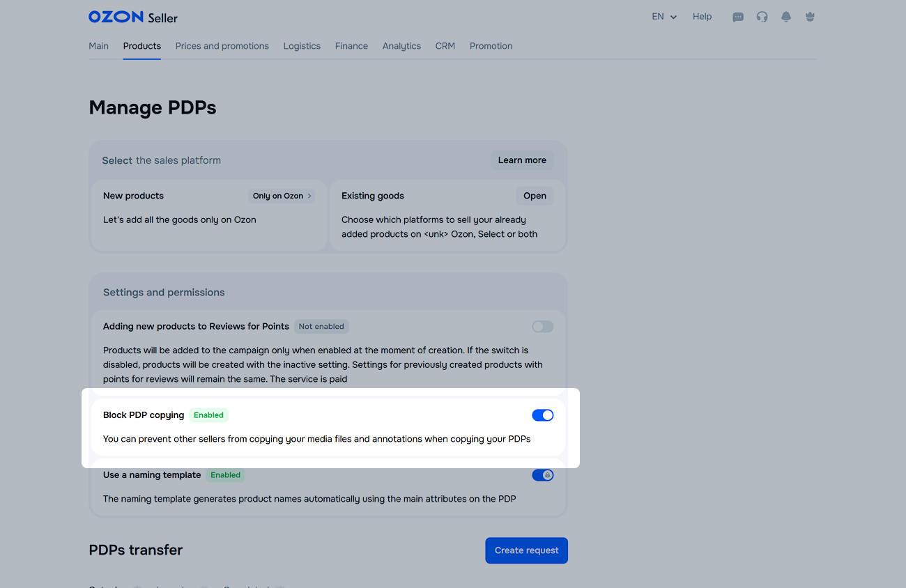Image resolution: width=906 pixels, height=588 pixels.
Task: Select the Finance tab
Action: (x=351, y=46)
